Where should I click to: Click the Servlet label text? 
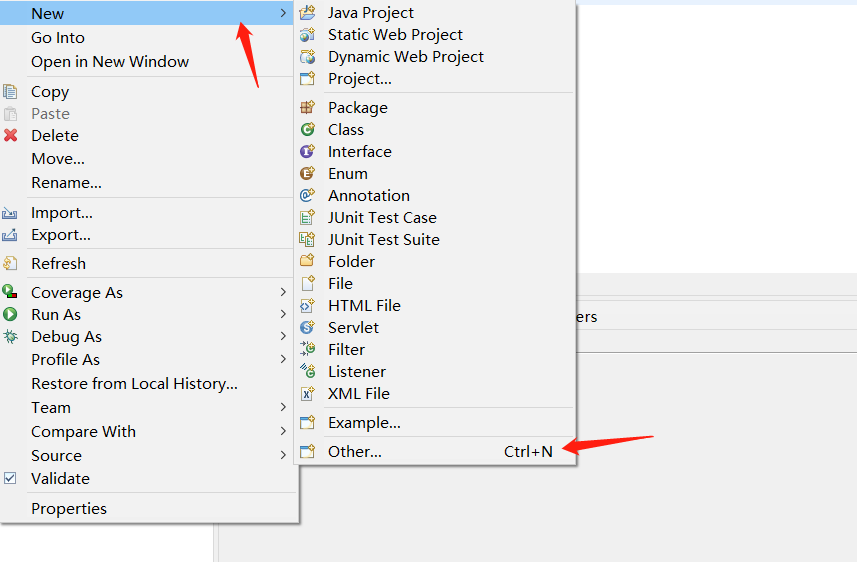(x=353, y=327)
